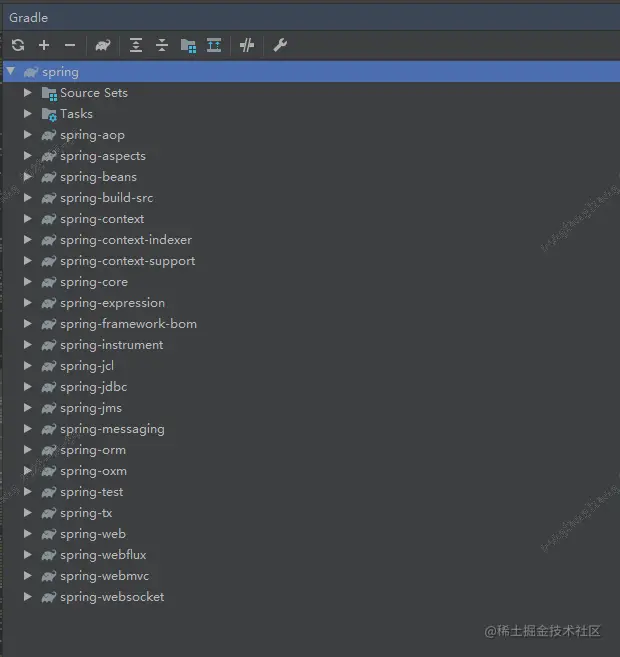Select the spring root project row

click(x=311, y=72)
